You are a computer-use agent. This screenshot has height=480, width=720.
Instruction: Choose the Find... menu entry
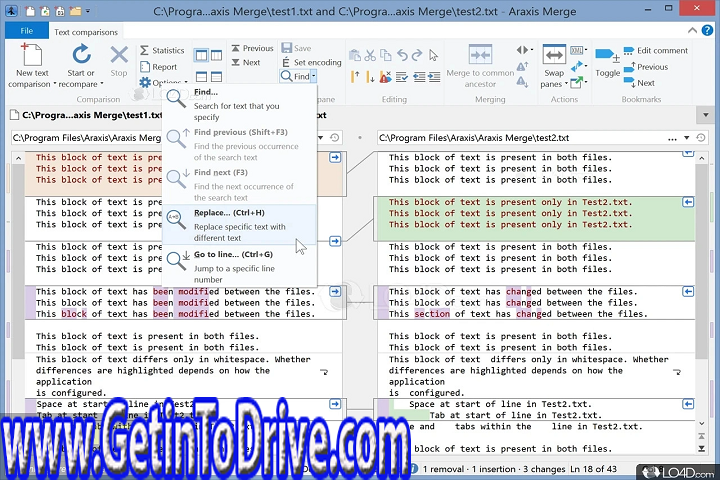(239, 104)
